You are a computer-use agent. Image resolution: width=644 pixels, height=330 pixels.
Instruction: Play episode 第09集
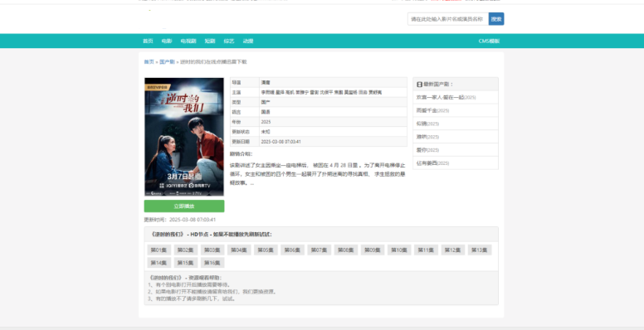pyautogui.click(x=373, y=250)
